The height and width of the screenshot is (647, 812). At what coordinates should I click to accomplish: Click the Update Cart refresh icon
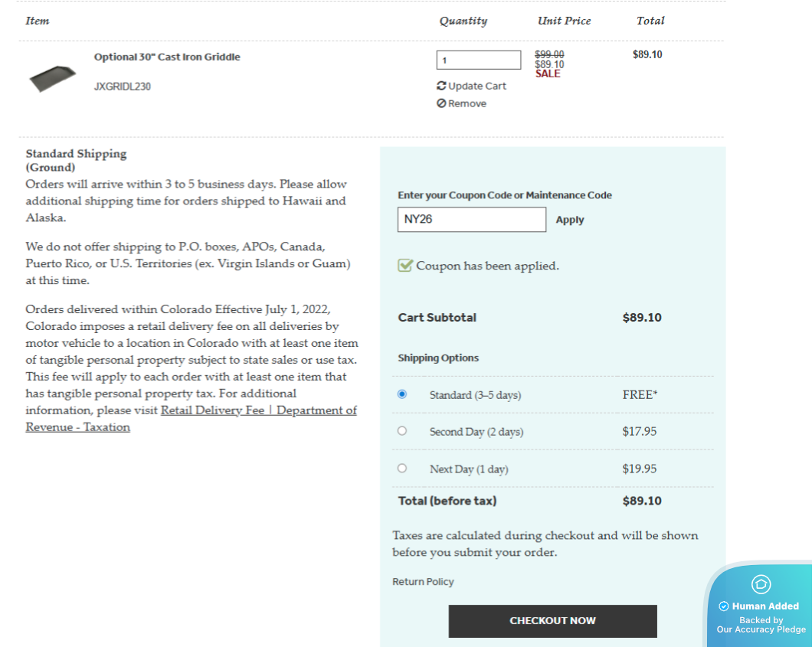[441, 86]
